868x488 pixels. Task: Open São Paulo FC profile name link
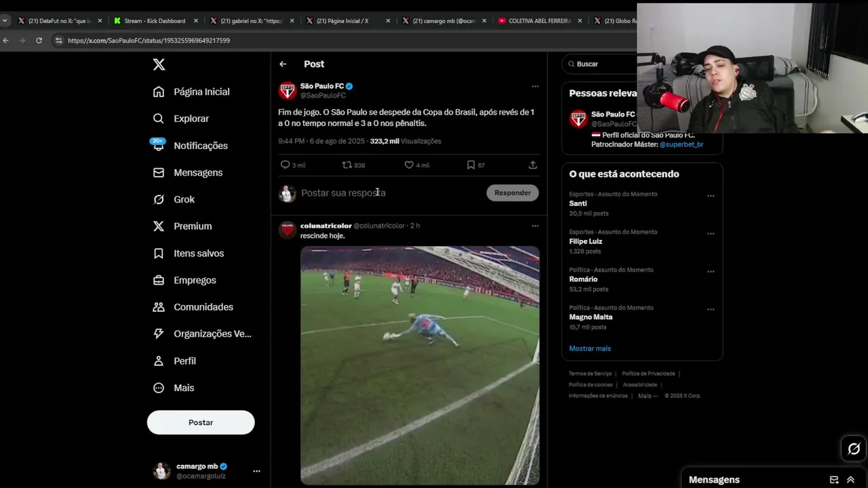(x=322, y=86)
